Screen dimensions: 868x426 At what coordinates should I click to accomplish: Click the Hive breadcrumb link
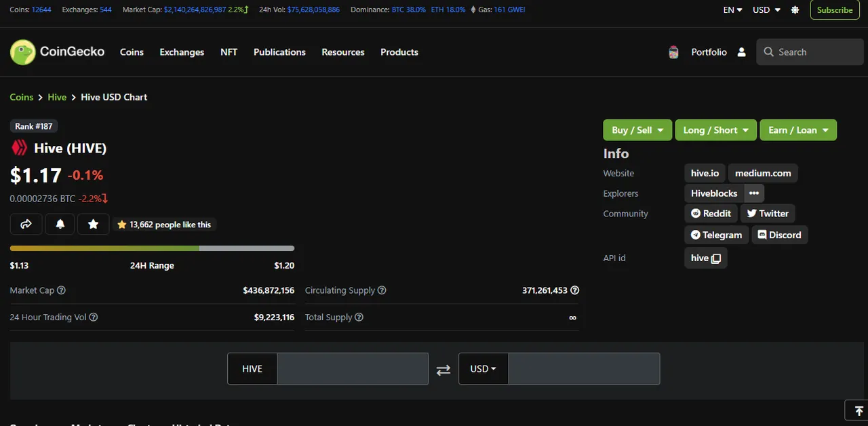coord(57,97)
